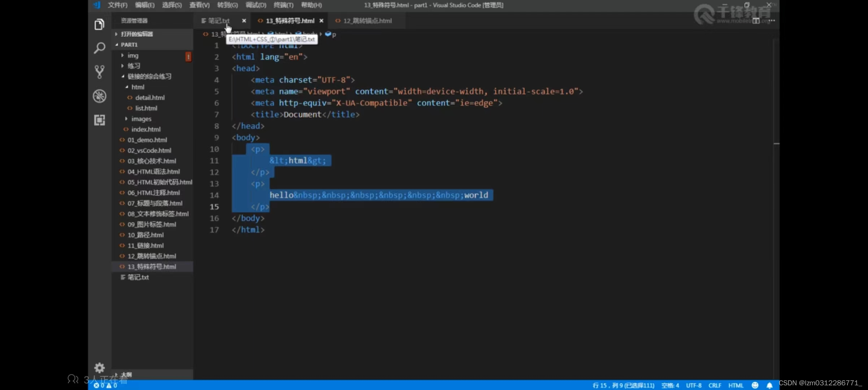Expand the 大纲 outline section

(x=152, y=374)
